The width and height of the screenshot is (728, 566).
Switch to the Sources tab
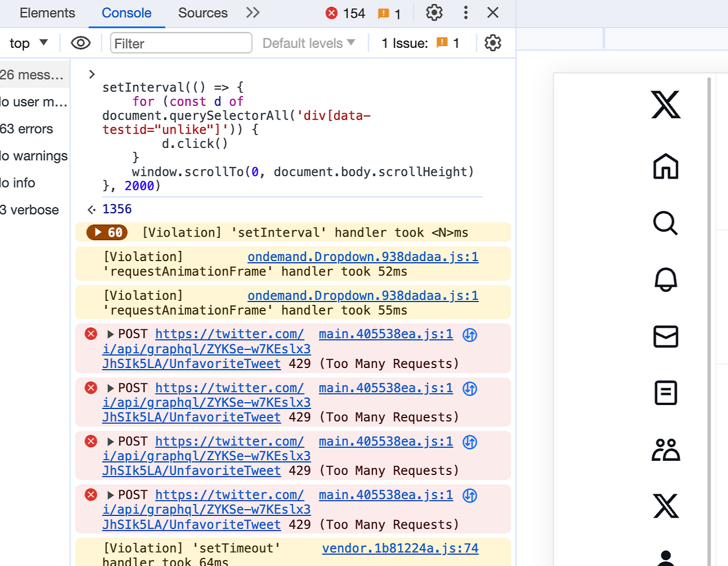202,13
